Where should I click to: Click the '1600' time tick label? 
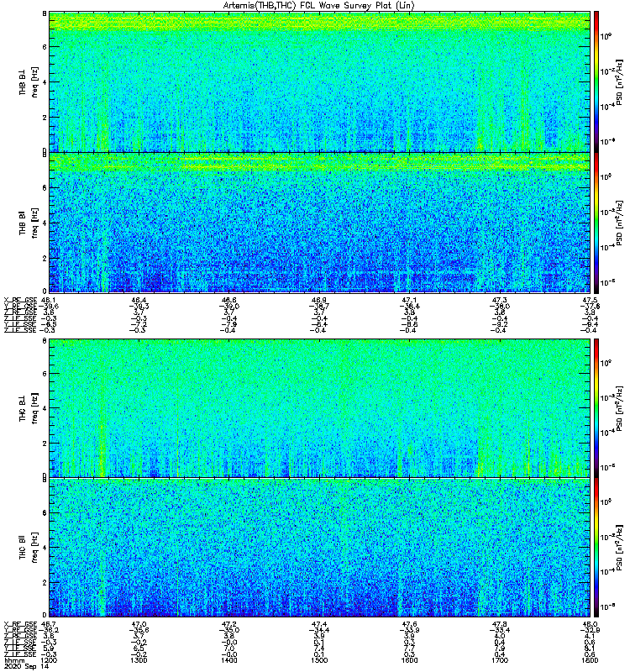click(409, 660)
